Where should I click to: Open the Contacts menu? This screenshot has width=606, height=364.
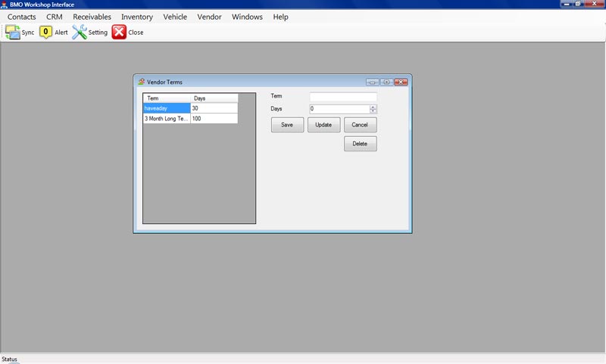[x=22, y=17]
